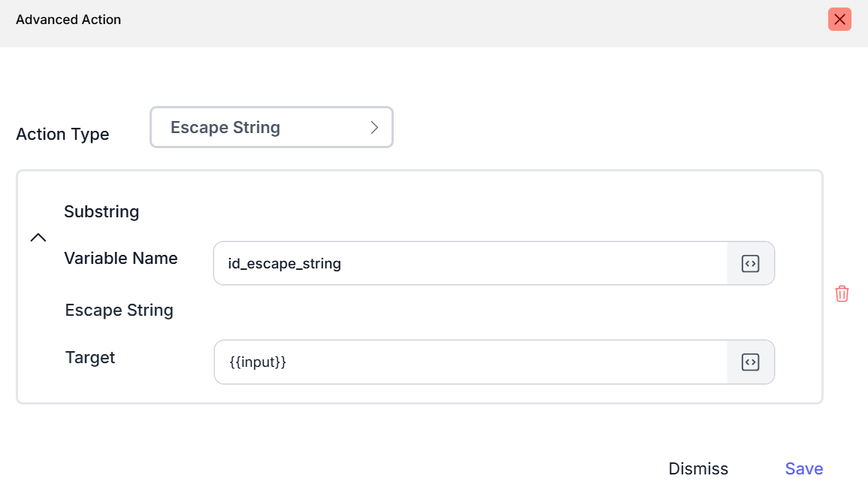Click the chevron arrow in Escape String selector
This screenshot has height=500, width=868.
[x=374, y=128]
